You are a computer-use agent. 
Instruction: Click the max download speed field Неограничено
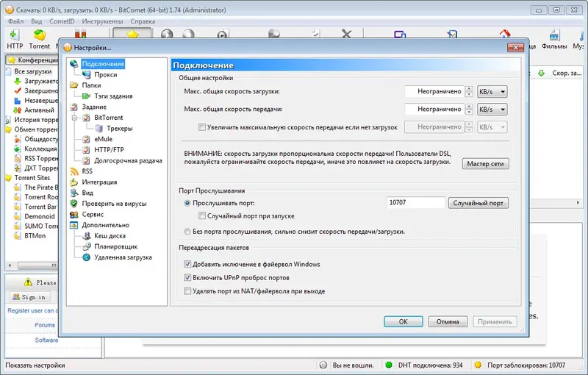click(x=434, y=91)
